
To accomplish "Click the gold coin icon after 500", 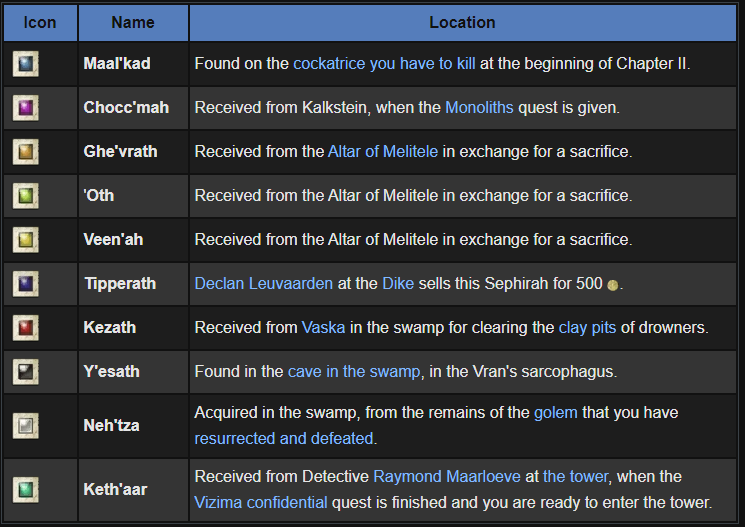I will (x=613, y=285).
